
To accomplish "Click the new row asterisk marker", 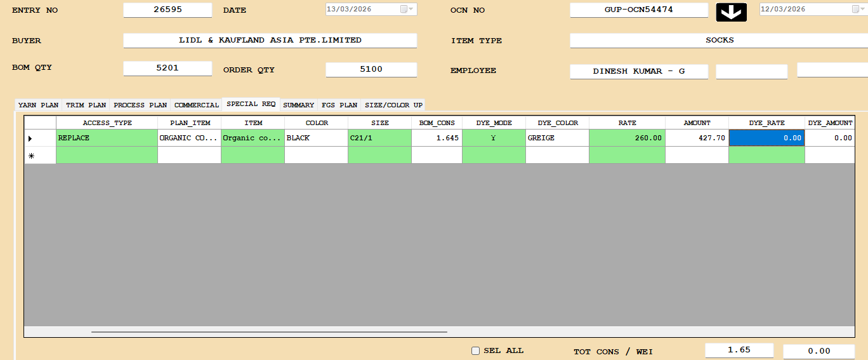I will (x=30, y=156).
